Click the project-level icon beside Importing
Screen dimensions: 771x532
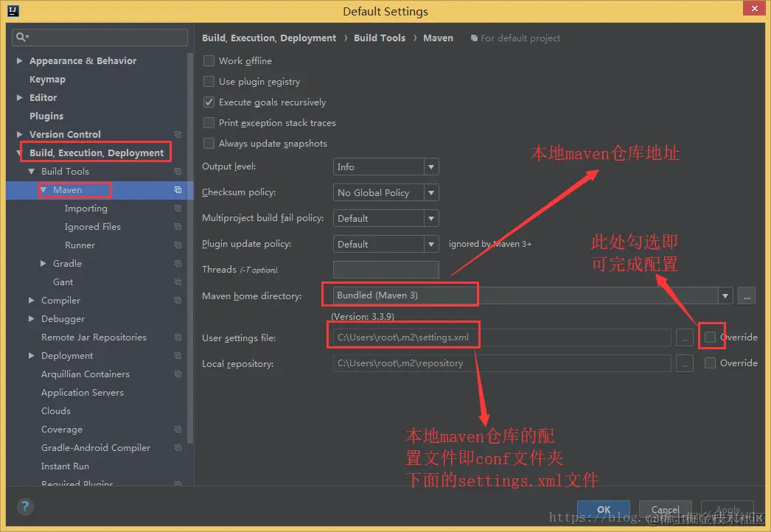pyautogui.click(x=178, y=208)
